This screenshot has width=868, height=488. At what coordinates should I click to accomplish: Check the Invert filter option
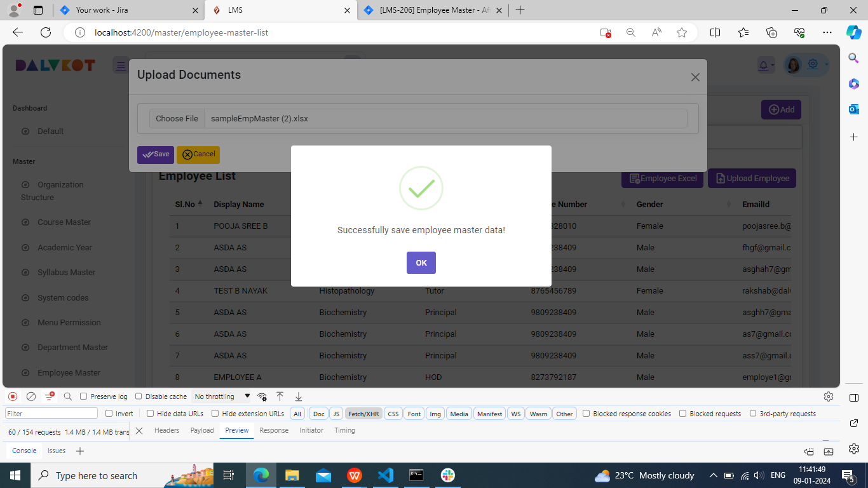[x=109, y=414]
